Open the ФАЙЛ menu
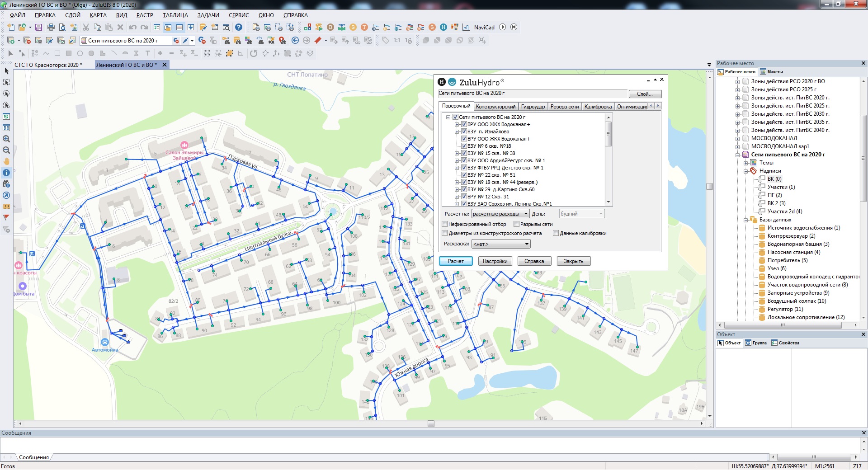The image size is (868, 470). 18,15
